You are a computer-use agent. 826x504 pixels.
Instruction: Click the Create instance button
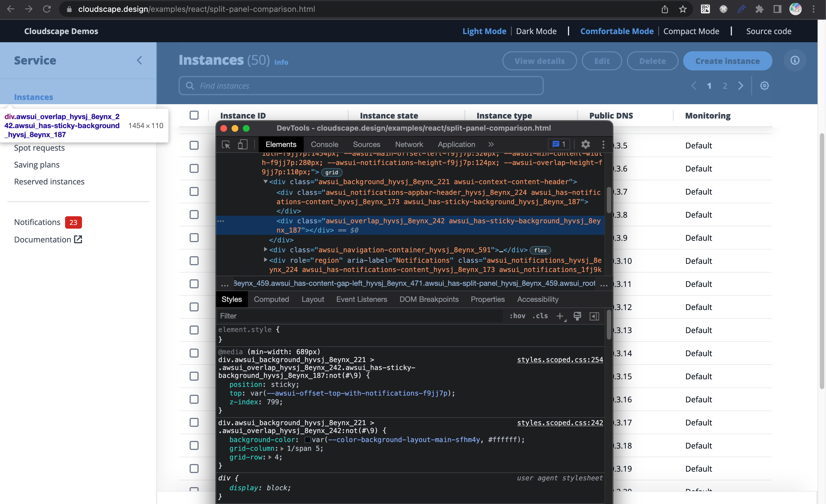[x=727, y=61]
